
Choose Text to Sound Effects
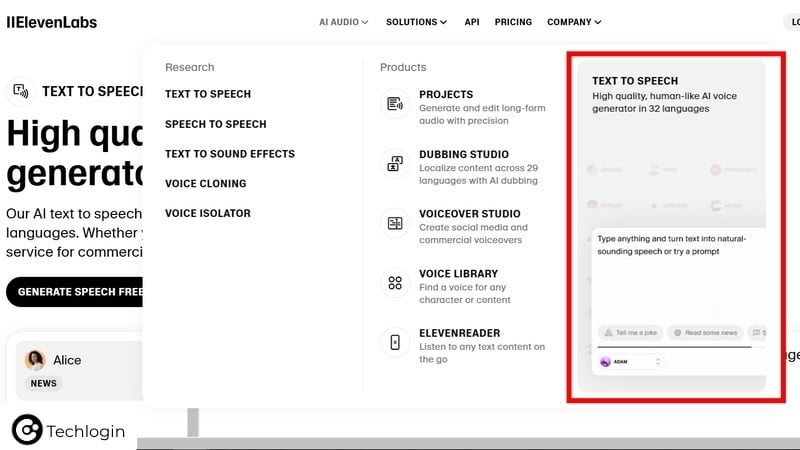tap(230, 154)
